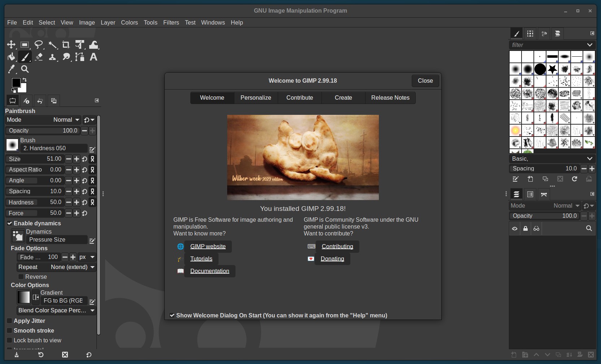The image size is (601, 364).
Task: Select the Eraser tool
Action: tap(39, 57)
